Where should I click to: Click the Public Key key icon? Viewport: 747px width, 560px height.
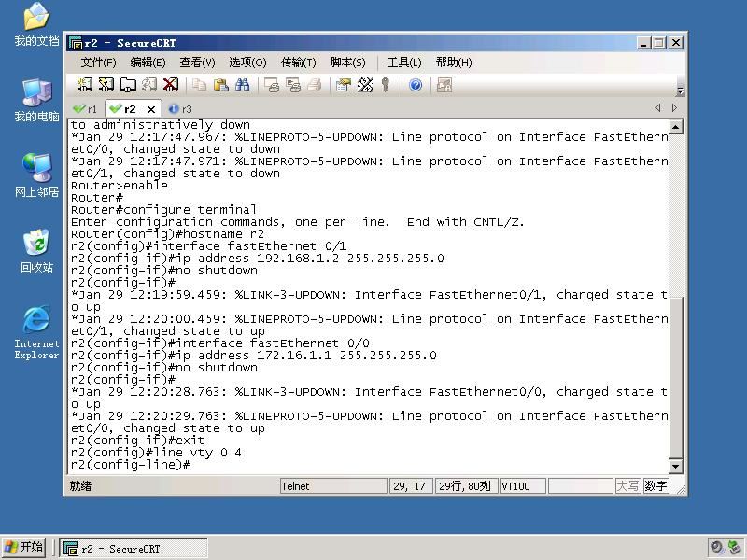(386, 85)
